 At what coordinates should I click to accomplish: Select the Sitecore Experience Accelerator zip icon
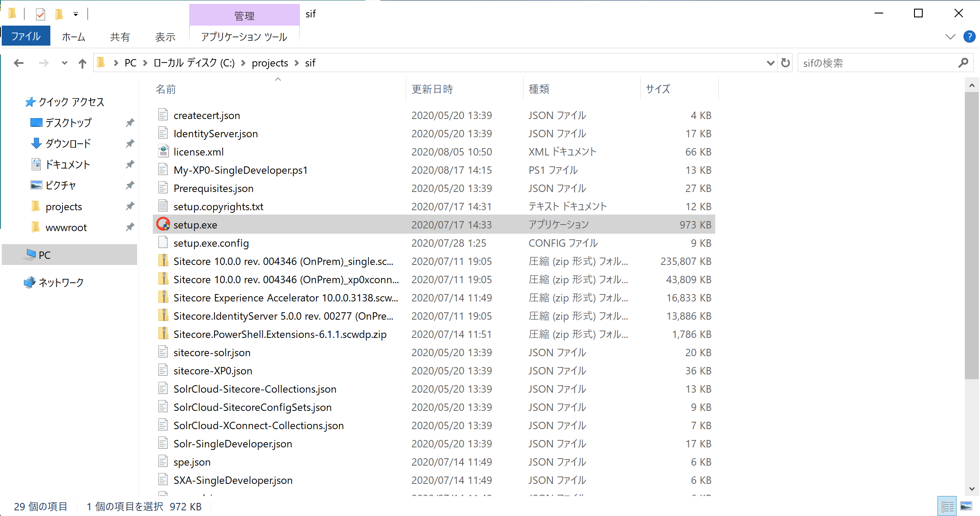point(163,297)
